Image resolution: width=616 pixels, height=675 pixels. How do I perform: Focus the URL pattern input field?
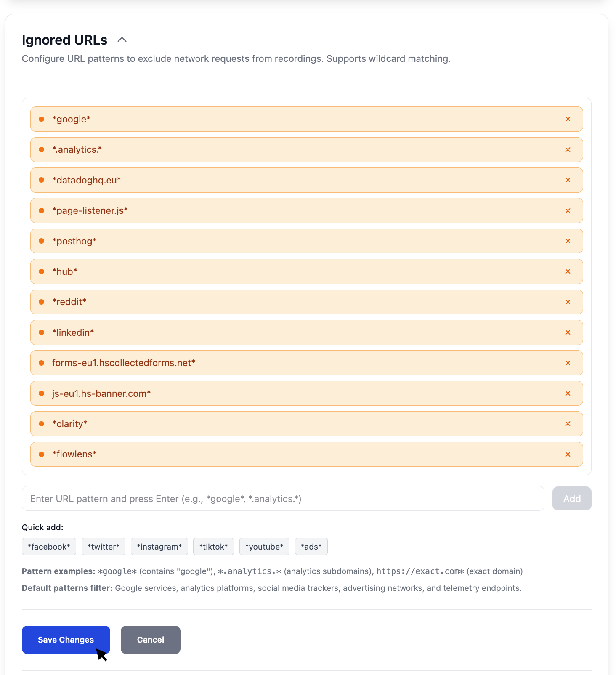[283, 499]
